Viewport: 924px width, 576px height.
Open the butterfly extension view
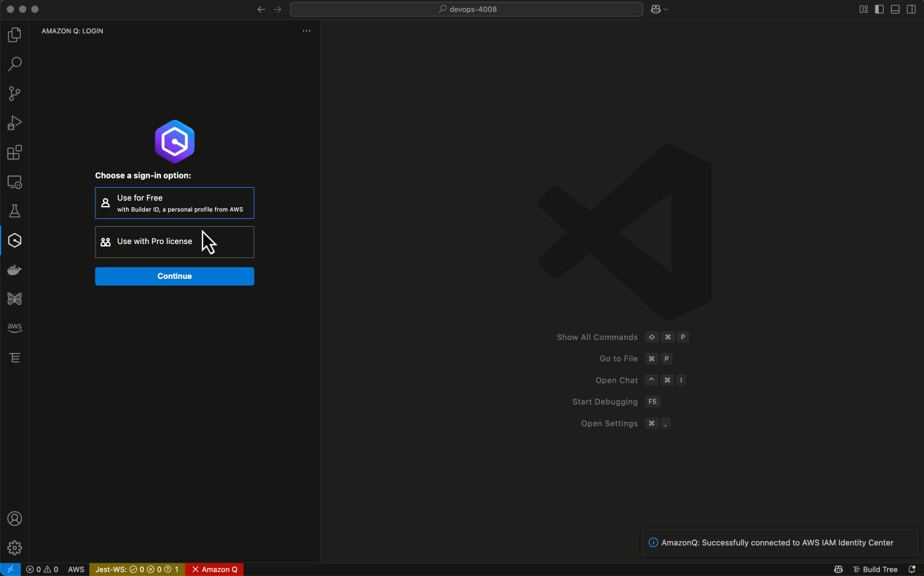pos(15,299)
